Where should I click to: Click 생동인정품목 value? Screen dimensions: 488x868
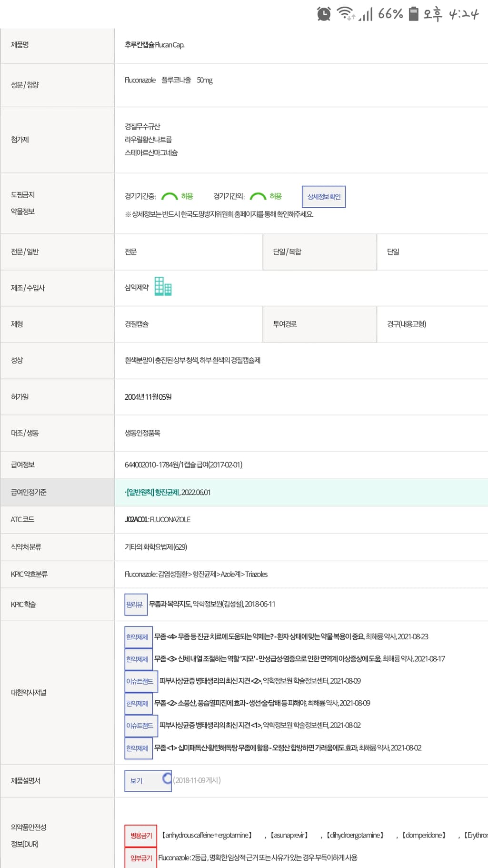(x=142, y=433)
